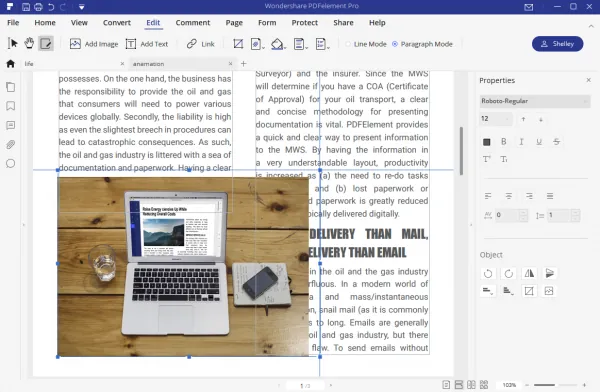Open the text color swatch
The height and width of the screenshot is (392, 600).
point(487,142)
